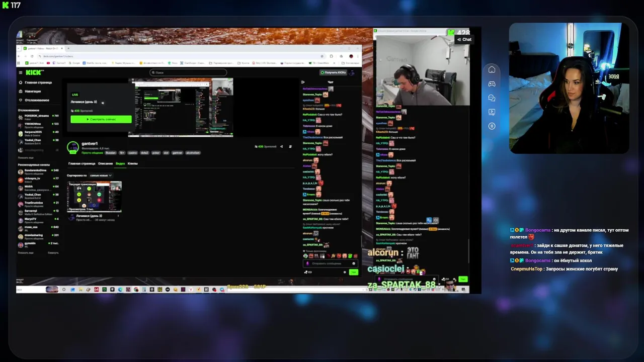The image size is (644, 362).
Task: Click the green Смотреть сейчас button
Action: point(101,119)
